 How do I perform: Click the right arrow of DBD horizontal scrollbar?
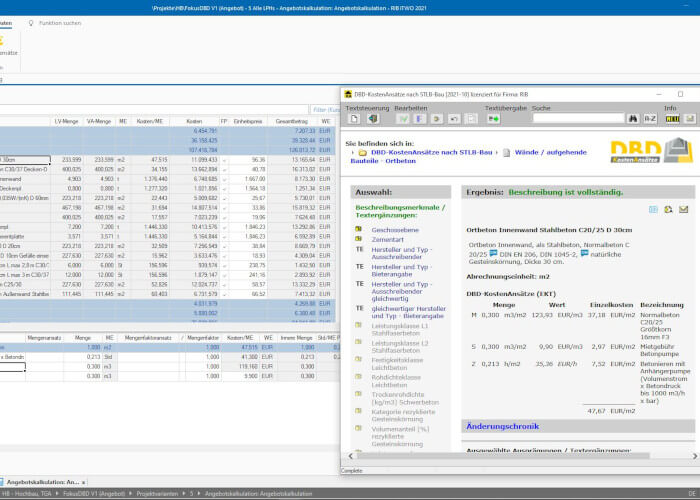point(695,456)
